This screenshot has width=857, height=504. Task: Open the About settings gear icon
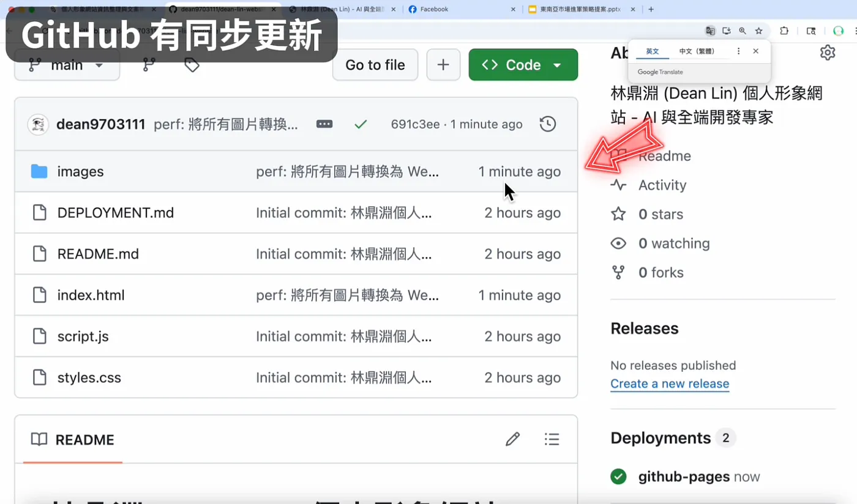click(828, 53)
